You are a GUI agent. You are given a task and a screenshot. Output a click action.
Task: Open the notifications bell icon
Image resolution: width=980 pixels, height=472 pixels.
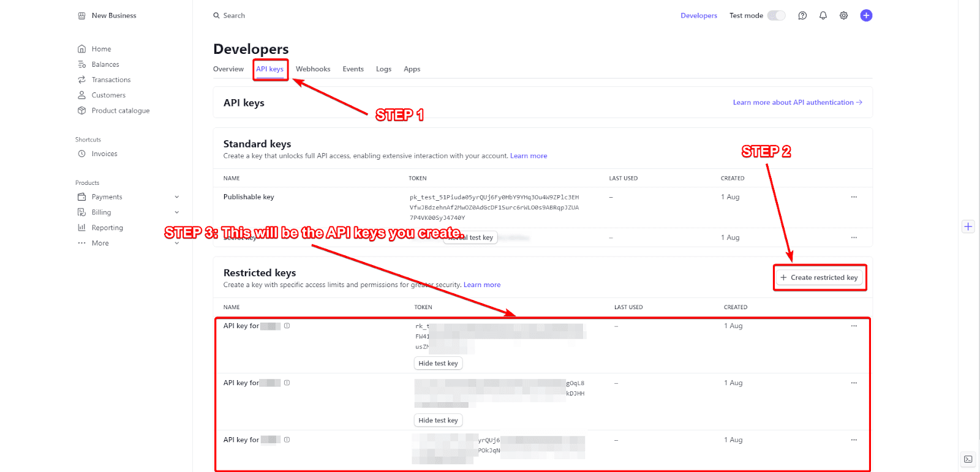[823, 16]
